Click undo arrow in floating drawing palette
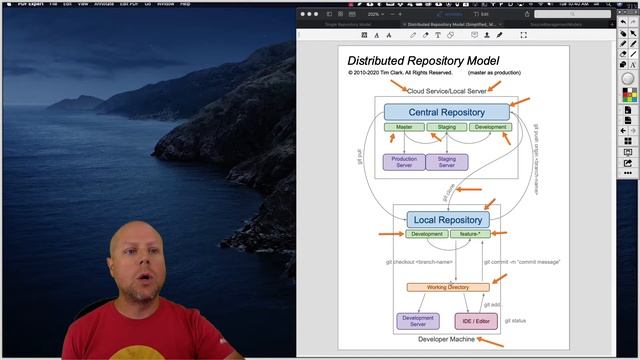Viewport: 640px width, 360px height. pos(623,22)
